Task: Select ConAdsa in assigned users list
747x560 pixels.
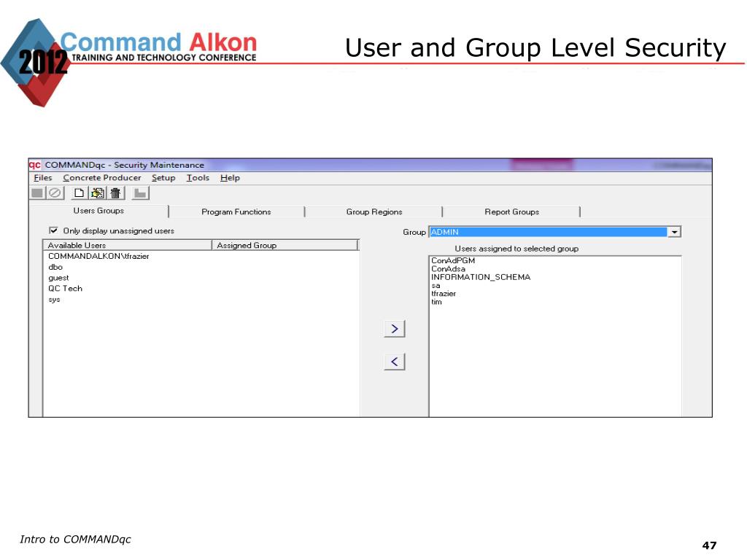Action: 449,268
